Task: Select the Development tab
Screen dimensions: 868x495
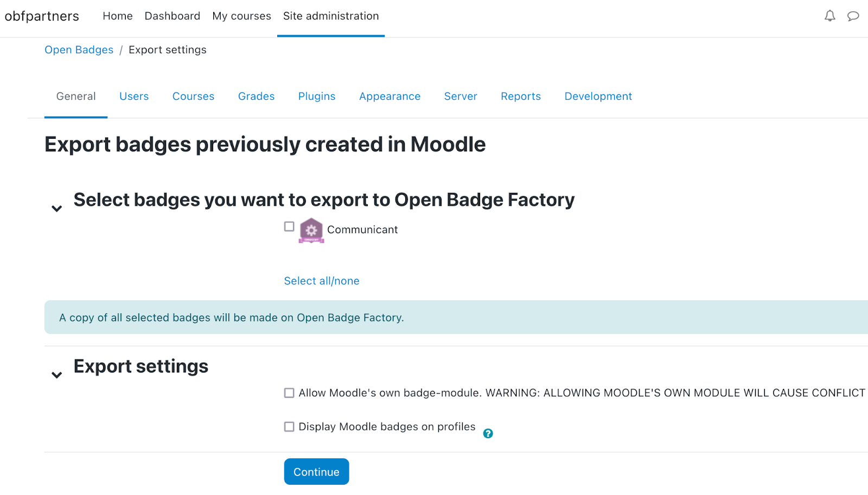Action: tap(598, 97)
